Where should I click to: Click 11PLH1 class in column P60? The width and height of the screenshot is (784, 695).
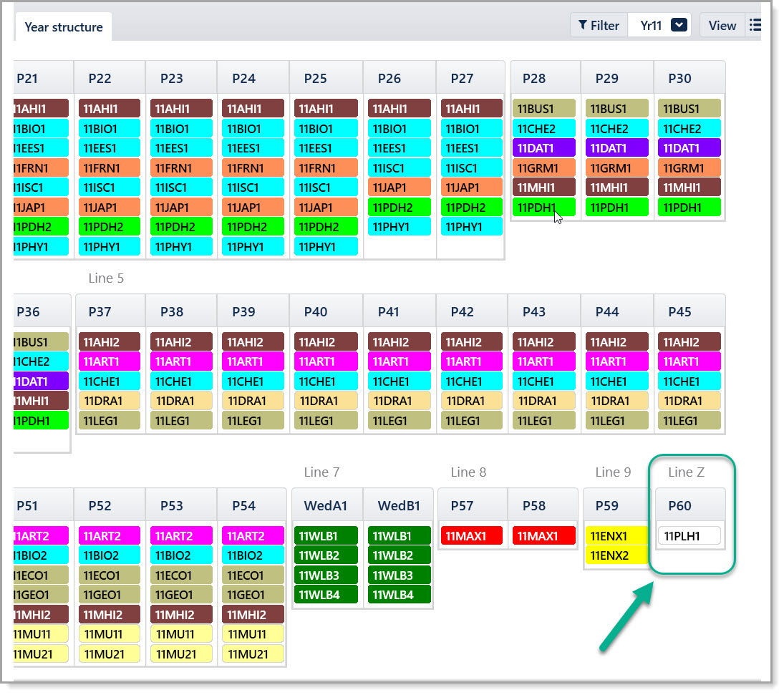689,536
